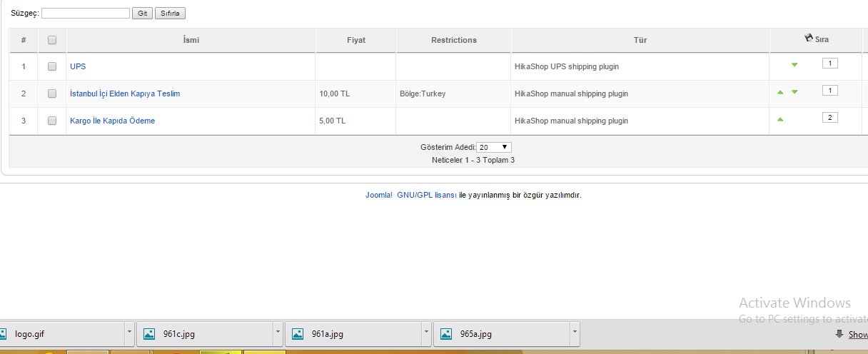The width and height of the screenshot is (868, 354).
Task: Click the UPS row order number field
Action: (x=830, y=63)
